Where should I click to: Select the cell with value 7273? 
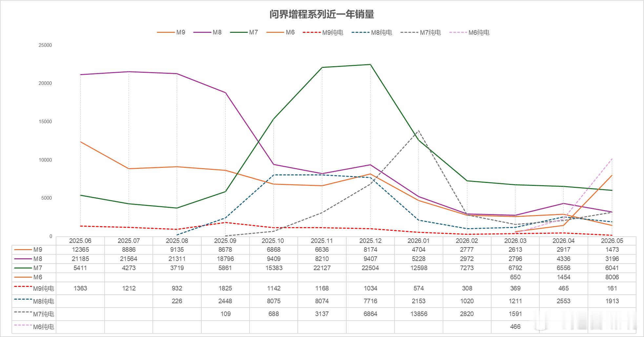click(467, 268)
